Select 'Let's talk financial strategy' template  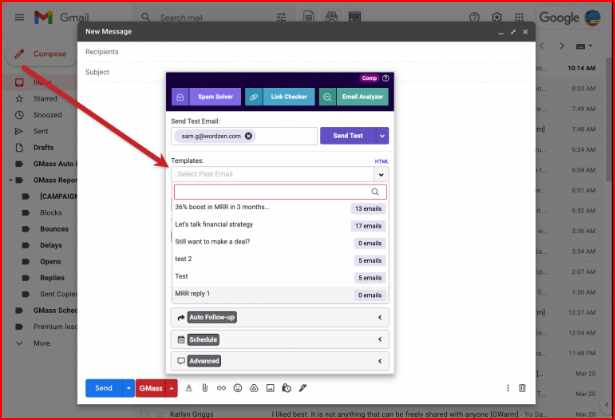(x=280, y=225)
